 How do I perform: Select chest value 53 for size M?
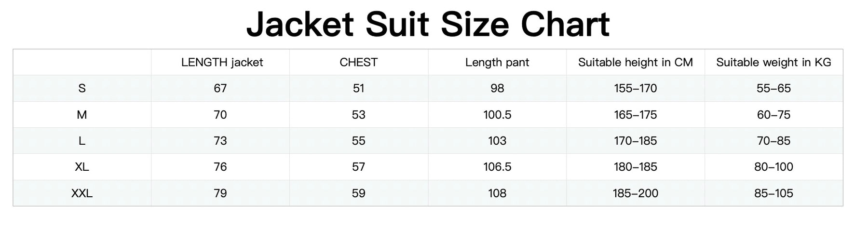[358, 115]
